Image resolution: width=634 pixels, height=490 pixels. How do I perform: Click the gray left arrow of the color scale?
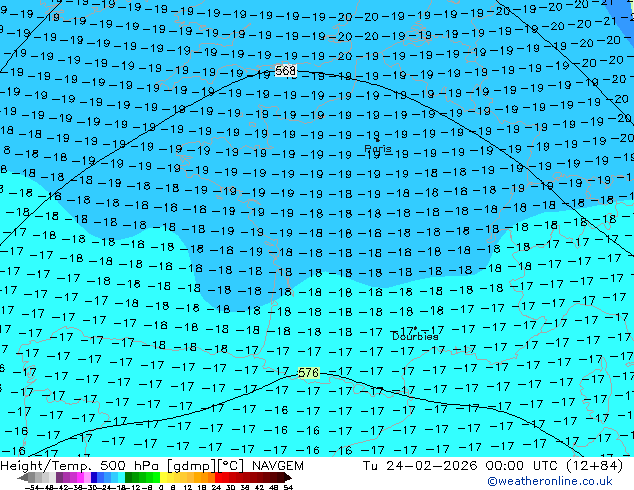coord(23,477)
